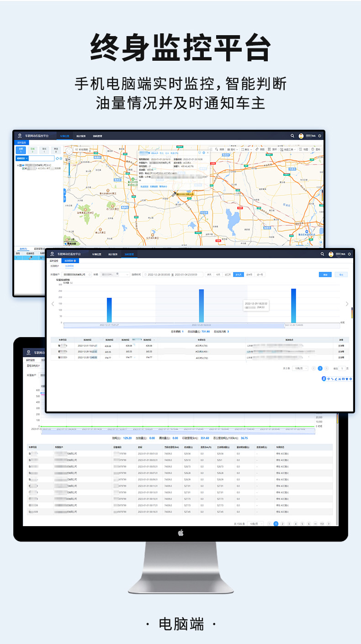361x644 pixels.
Task: Close the vehicle info popup on map
Action: click(x=207, y=153)
